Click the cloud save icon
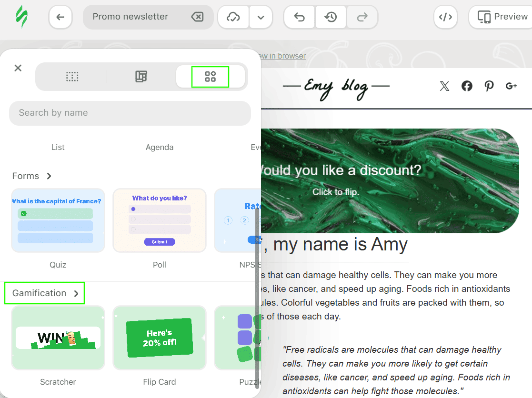 point(233,17)
